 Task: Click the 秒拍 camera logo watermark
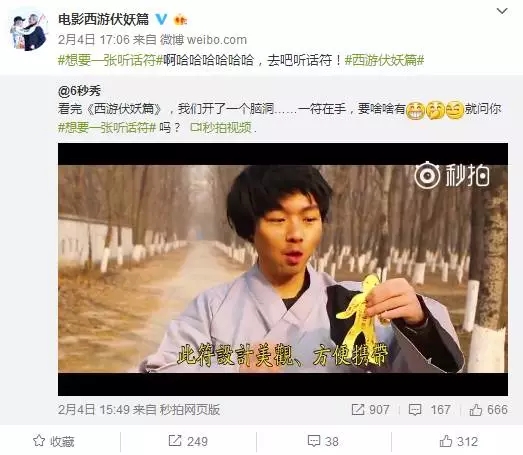(452, 175)
